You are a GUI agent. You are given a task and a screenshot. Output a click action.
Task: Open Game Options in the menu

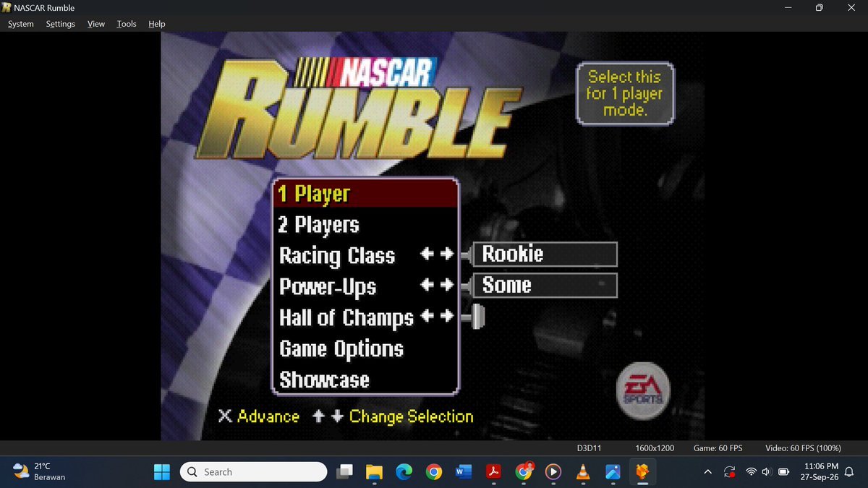tap(341, 349)
